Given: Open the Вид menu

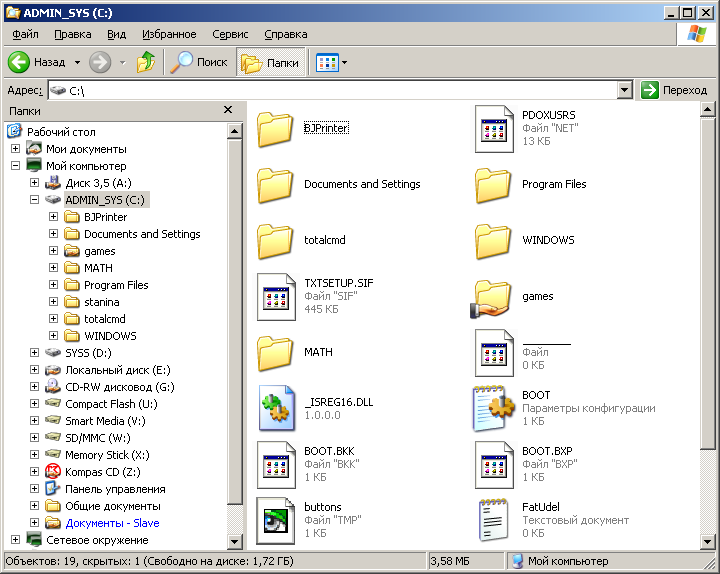Looking at the screenshot, I should [x=116, y=34].
